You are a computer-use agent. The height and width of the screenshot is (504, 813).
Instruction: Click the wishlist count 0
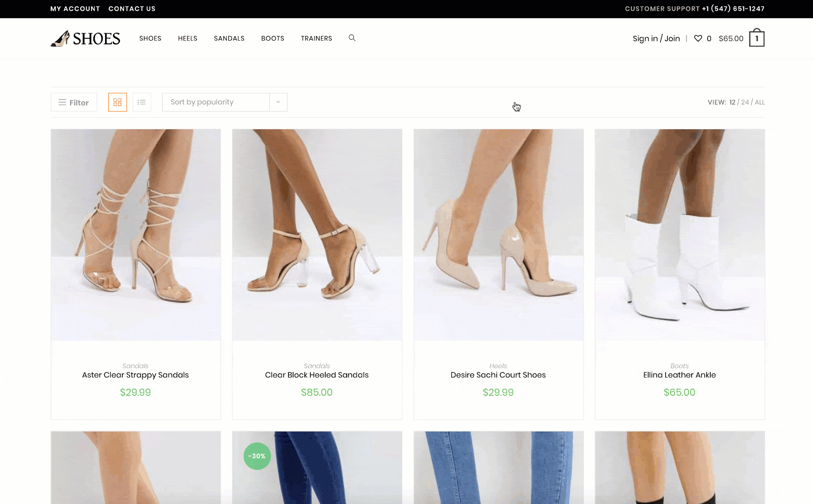coord(709,39)
